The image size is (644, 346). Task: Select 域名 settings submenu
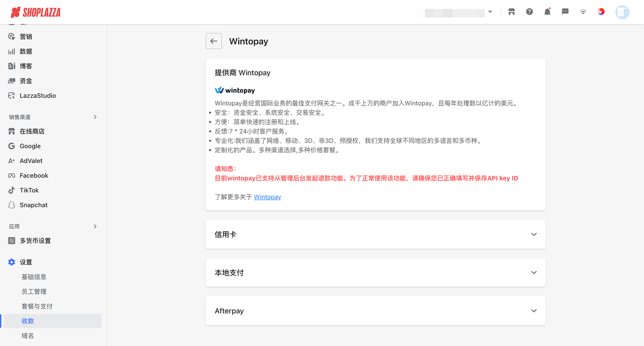click(x=28, y=336)
